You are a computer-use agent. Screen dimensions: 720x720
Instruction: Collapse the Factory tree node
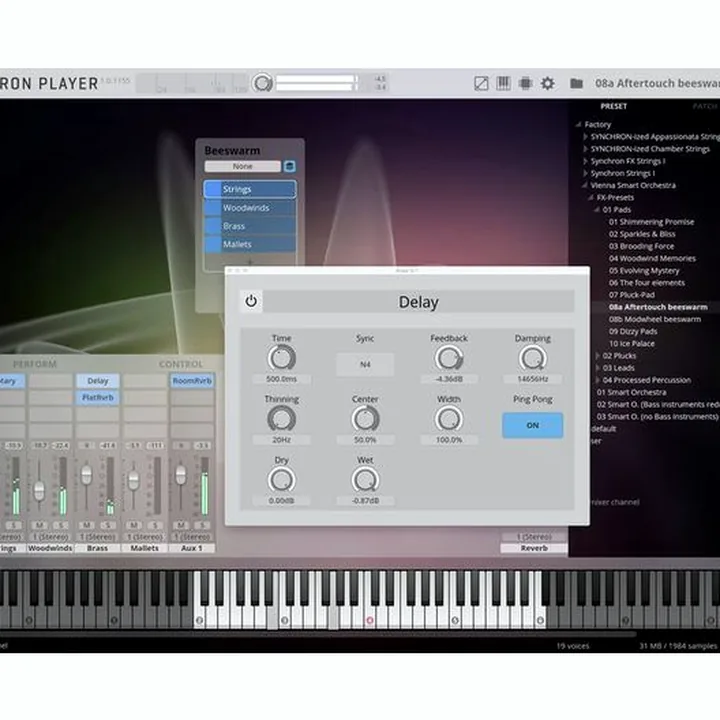[579, 124]
